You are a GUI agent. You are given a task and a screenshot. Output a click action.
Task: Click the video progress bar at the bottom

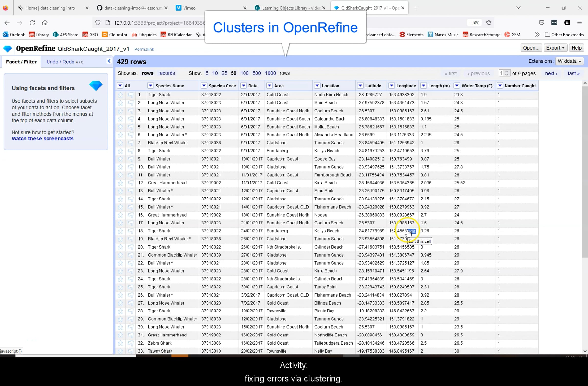294,356
